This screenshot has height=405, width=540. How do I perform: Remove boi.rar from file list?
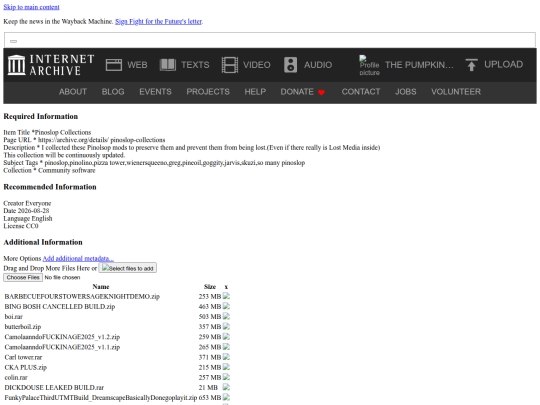226,316
